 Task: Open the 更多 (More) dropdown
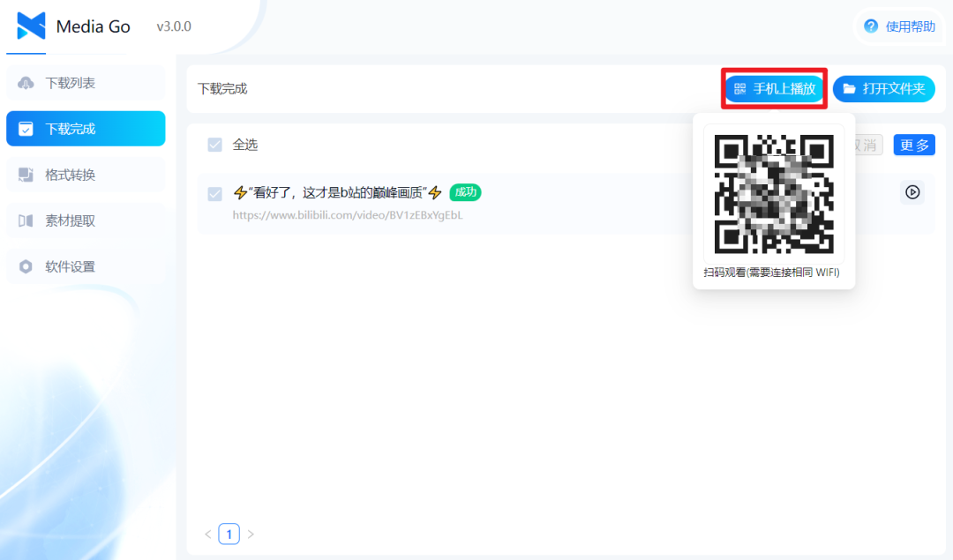913,145
